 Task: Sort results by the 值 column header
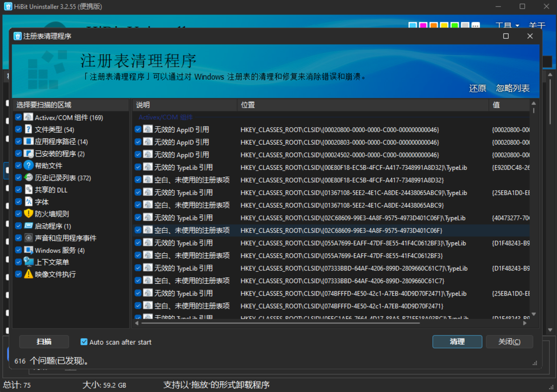pos(509,105)
